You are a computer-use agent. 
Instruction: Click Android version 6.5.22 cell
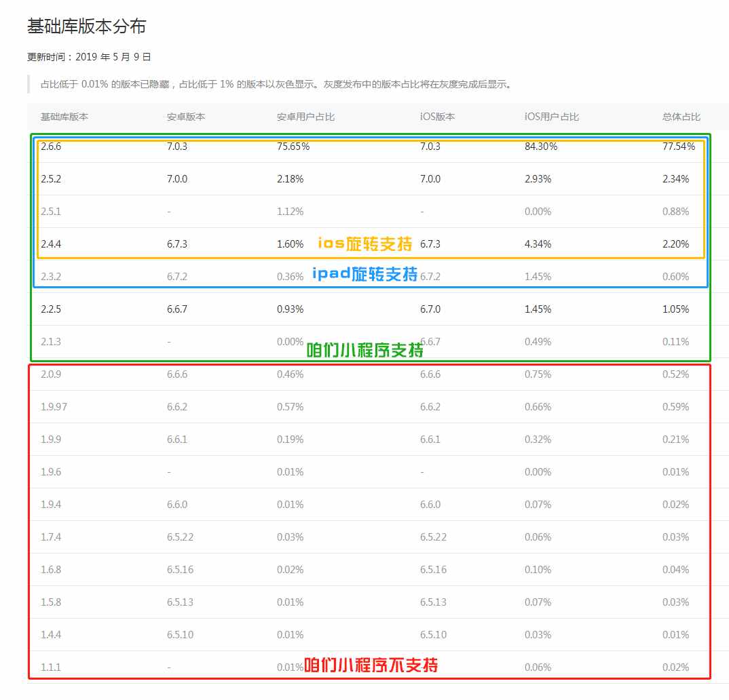click(180, 537)
